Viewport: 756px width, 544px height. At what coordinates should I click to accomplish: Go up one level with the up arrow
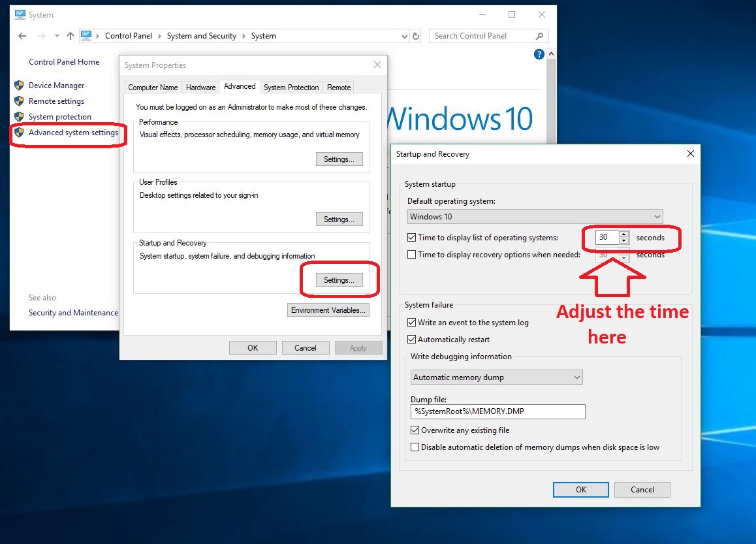point(71,36)
